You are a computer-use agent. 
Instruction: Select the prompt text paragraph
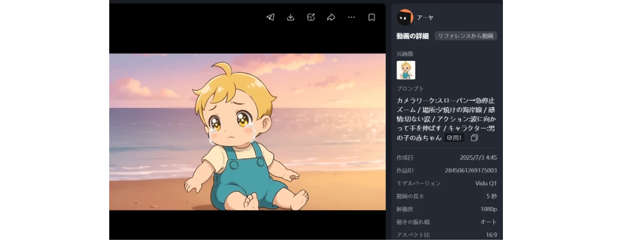(447, 119)
